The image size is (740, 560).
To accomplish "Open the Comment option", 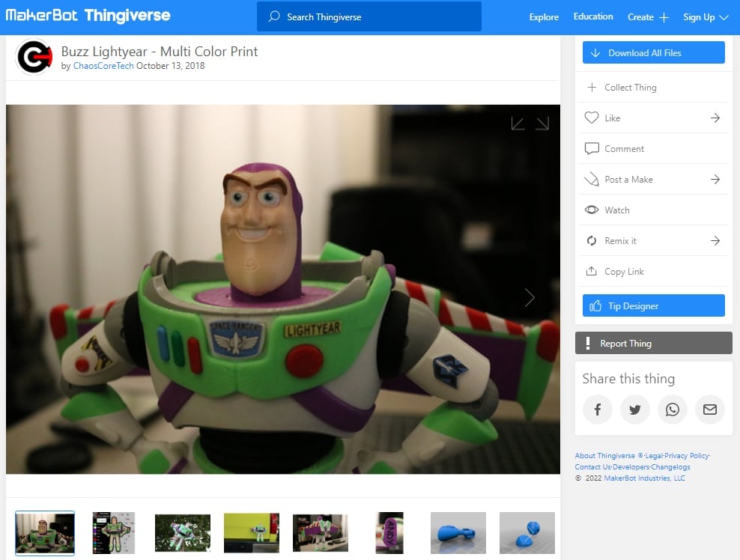I will [x=653, y=149].
